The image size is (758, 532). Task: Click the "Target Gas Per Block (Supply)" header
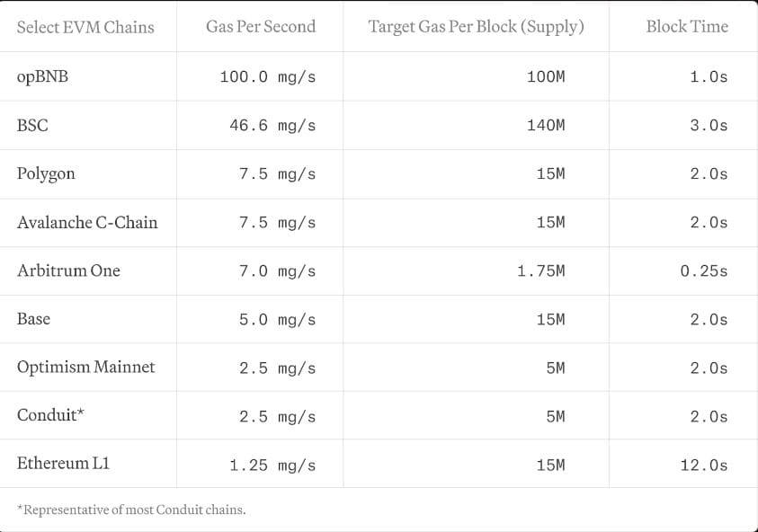coord(476,27)
